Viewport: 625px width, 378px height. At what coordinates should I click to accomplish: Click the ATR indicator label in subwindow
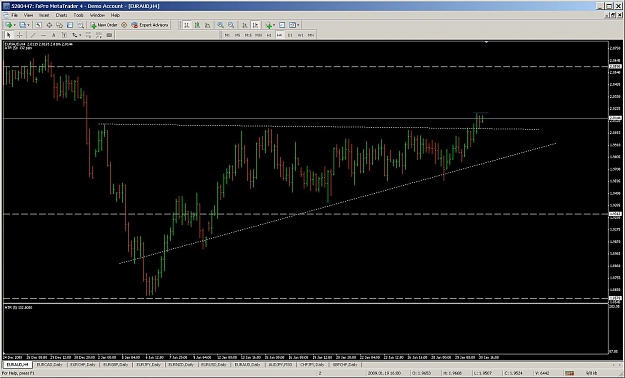pyautogui.click(x=19, y=307)
